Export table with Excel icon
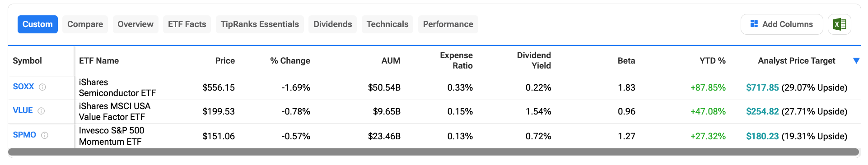868x165 pixels. point(840,24)
